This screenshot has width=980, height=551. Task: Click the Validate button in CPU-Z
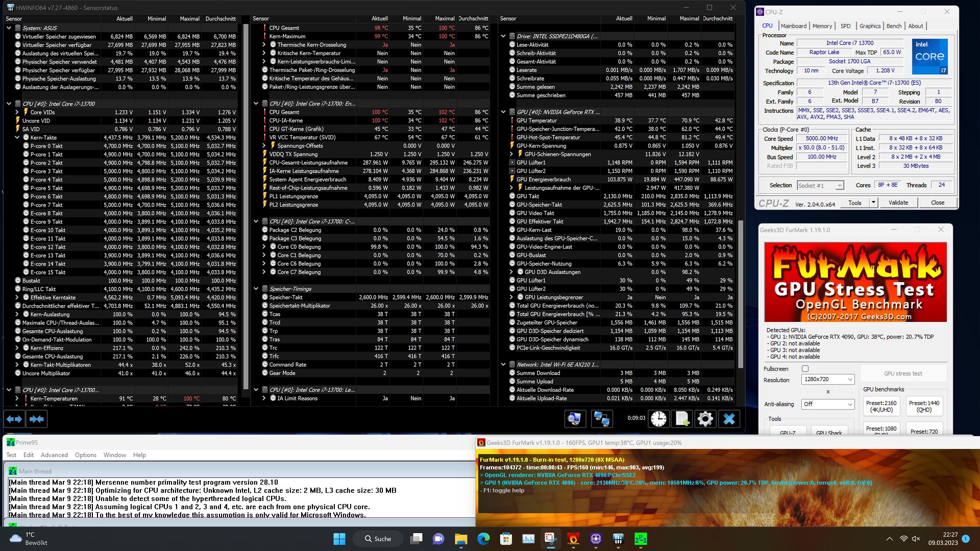898,203
